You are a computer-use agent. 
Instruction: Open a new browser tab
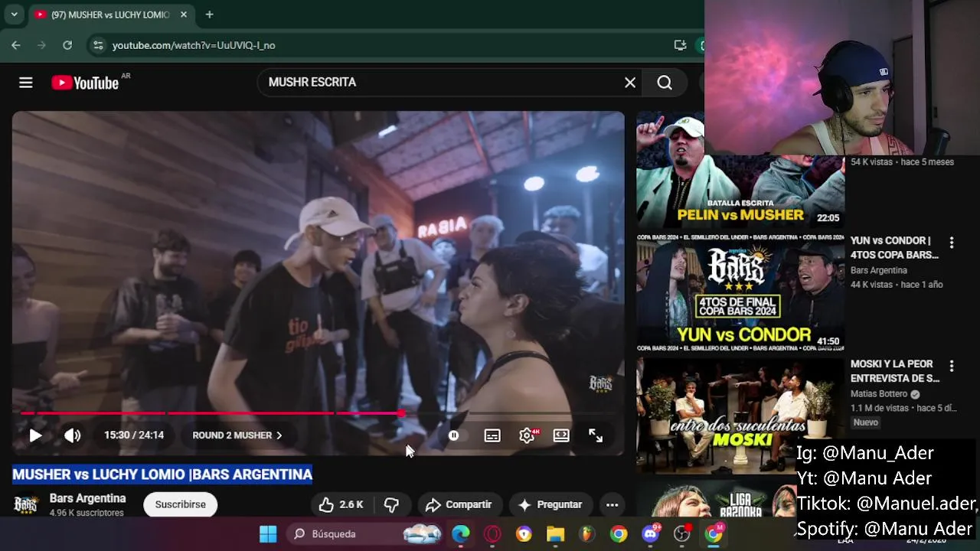209,15
